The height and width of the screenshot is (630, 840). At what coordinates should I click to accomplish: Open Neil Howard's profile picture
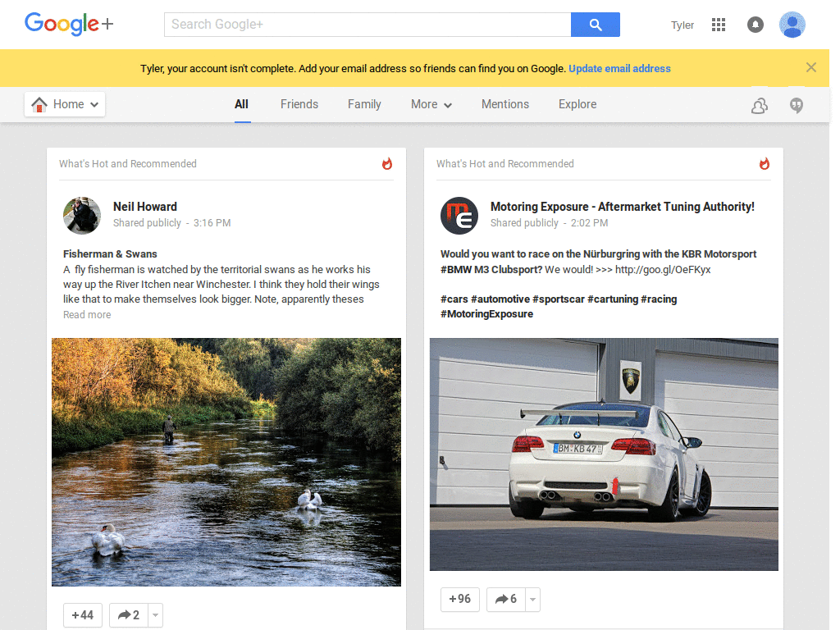click(82, 216)
